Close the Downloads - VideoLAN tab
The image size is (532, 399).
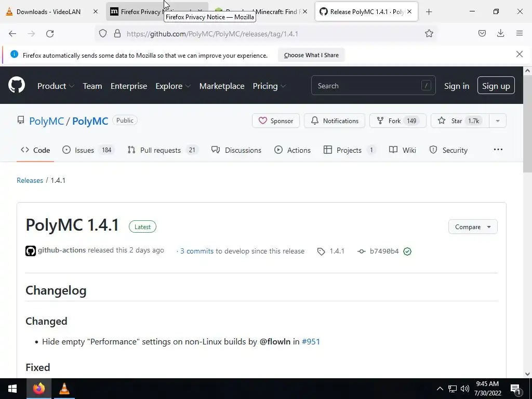(96, 11)
